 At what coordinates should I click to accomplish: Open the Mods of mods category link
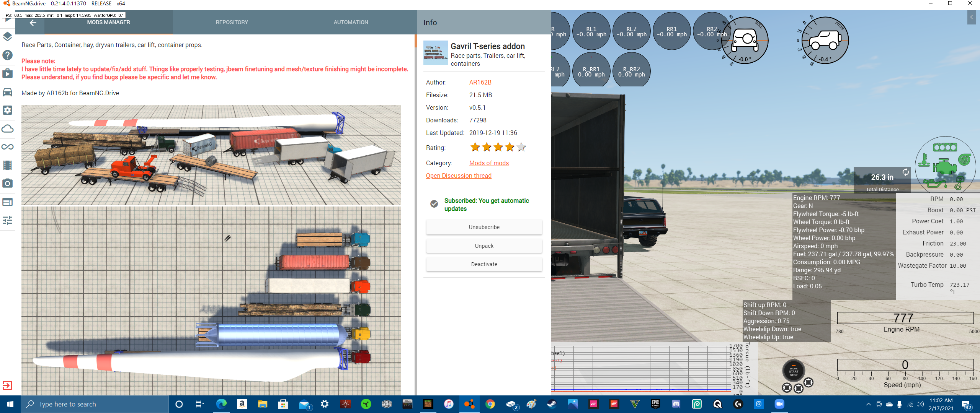[489, 163]
